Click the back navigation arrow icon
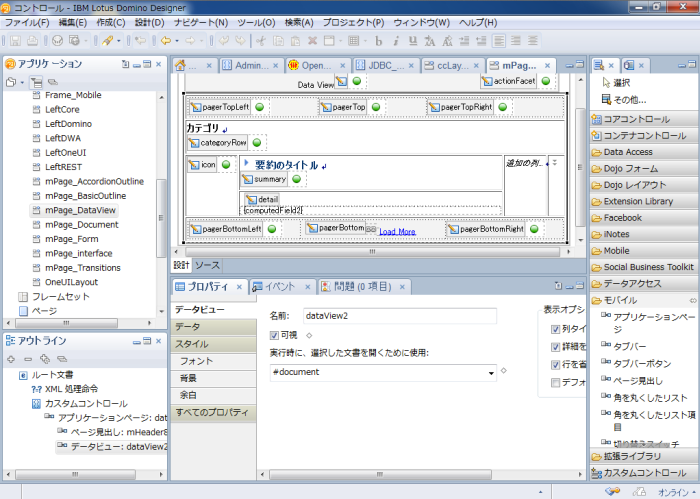700x499 pixels. (166, 41)
